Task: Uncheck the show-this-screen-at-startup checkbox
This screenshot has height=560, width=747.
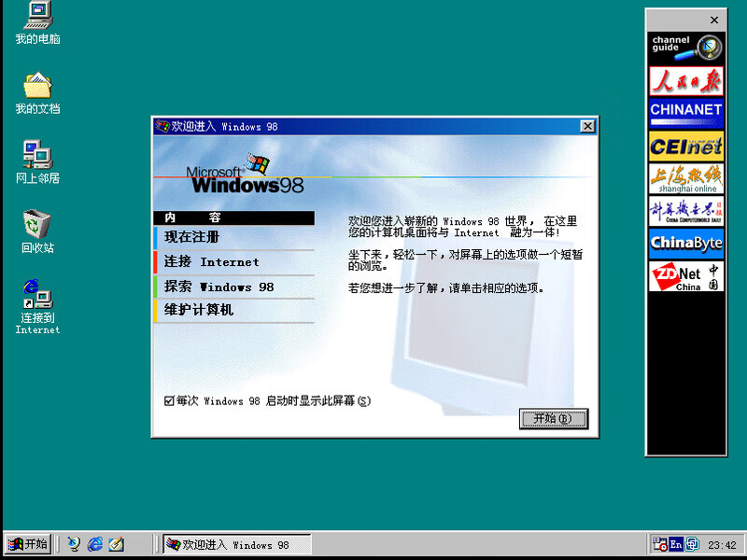Action: coord(166,399)
